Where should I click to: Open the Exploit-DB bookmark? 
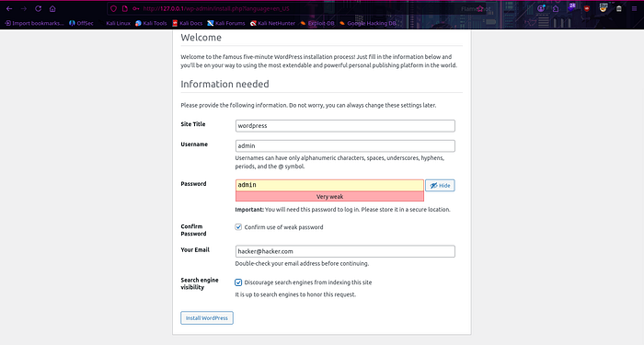point(317,23)
